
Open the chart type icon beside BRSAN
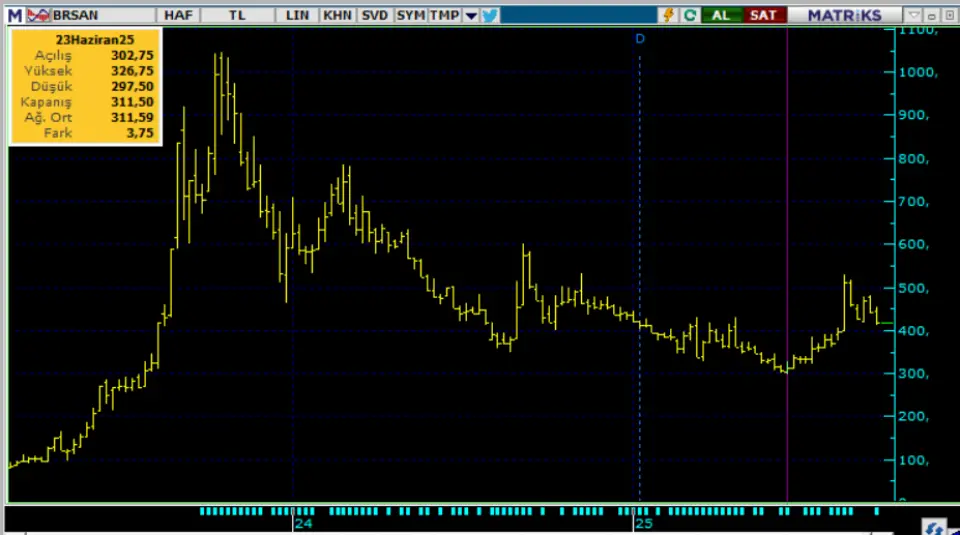click(x=37, y=15)
